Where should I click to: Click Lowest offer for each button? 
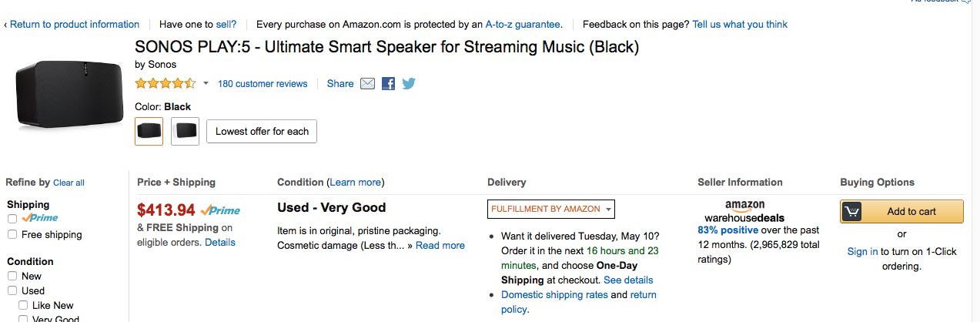262,131
